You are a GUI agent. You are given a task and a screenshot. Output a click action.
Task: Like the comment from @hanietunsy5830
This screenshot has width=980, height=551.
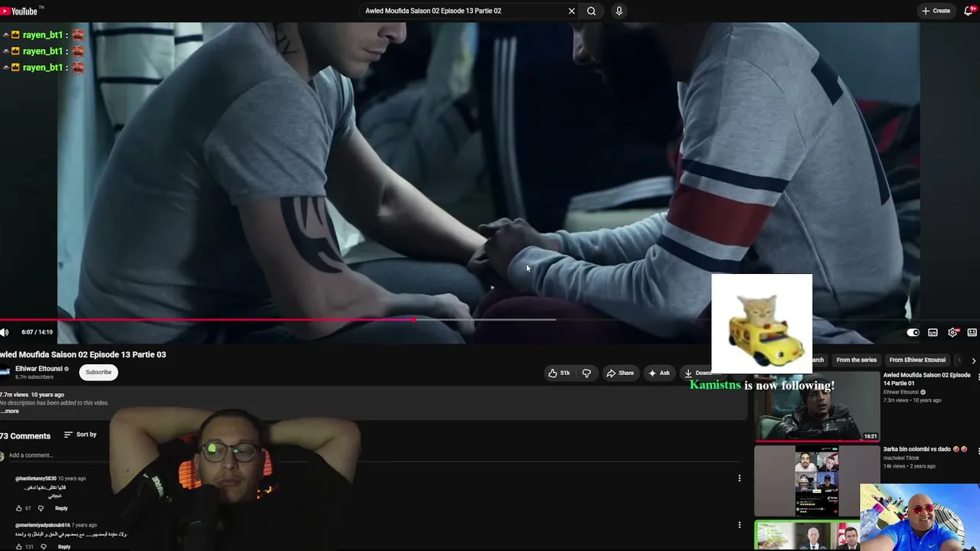coord(19,508)
